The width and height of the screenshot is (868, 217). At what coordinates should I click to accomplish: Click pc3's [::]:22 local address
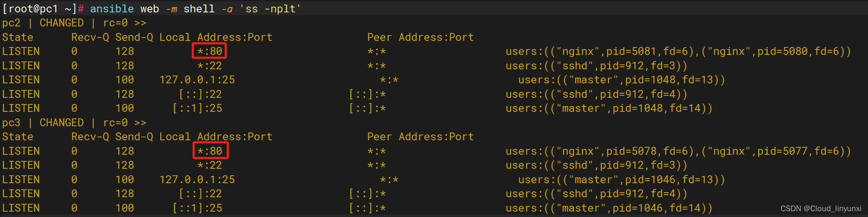[201, 194]
